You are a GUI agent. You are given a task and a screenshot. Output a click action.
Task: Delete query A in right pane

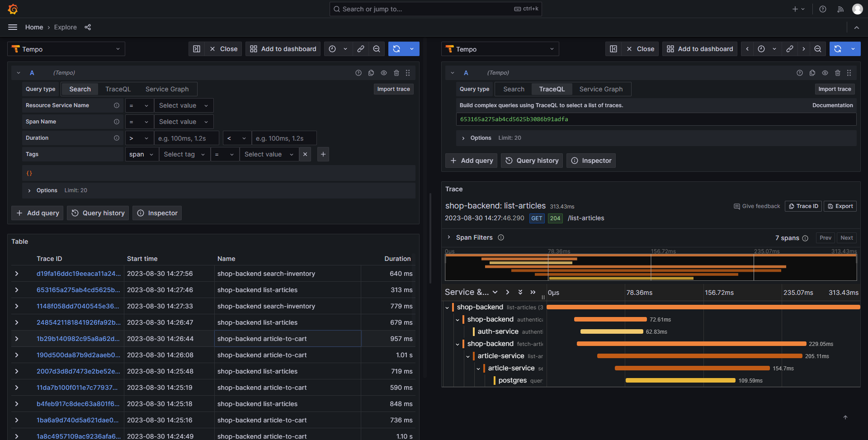pos(838,73)
